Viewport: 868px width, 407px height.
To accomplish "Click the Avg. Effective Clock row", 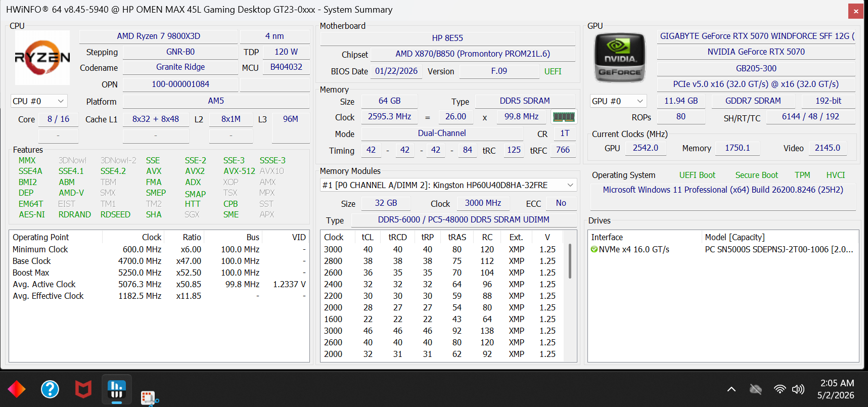I will pyautogui.click(x=159, y=296).
